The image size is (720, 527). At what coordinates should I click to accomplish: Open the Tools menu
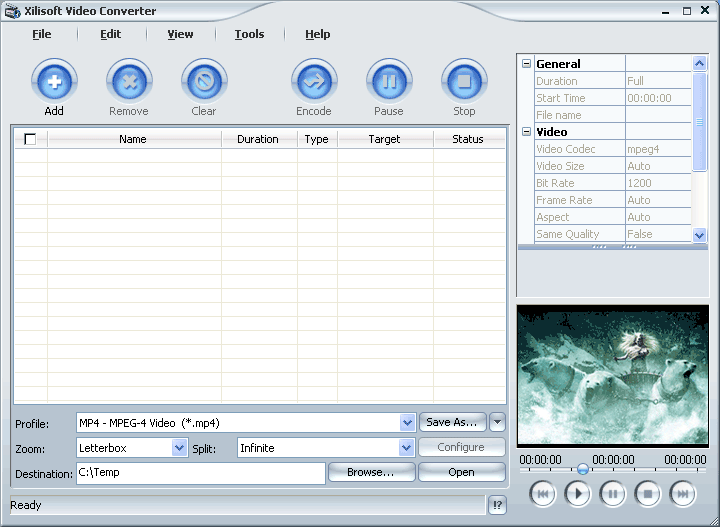click(x=249, y=34)
